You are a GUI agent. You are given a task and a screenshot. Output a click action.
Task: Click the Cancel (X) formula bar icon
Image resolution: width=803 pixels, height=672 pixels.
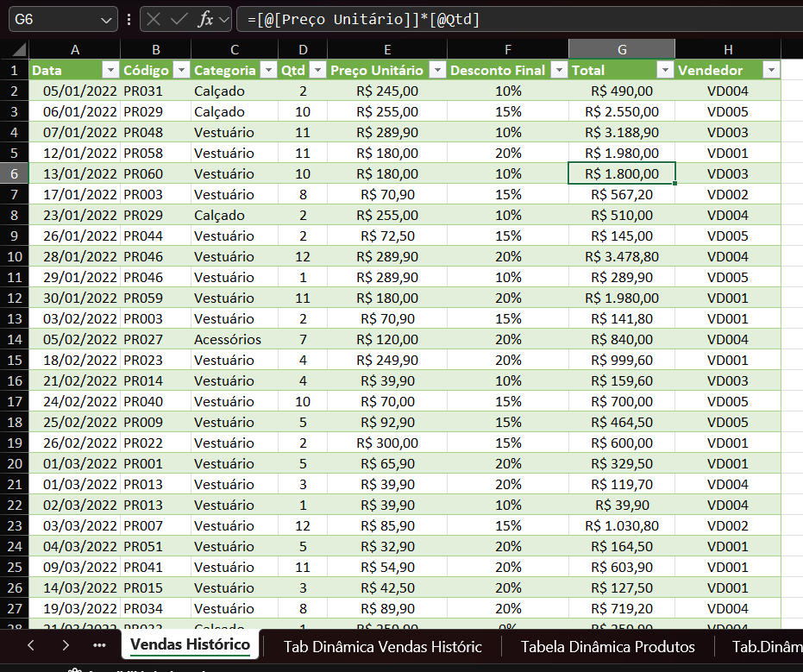(x=154, y=20)
